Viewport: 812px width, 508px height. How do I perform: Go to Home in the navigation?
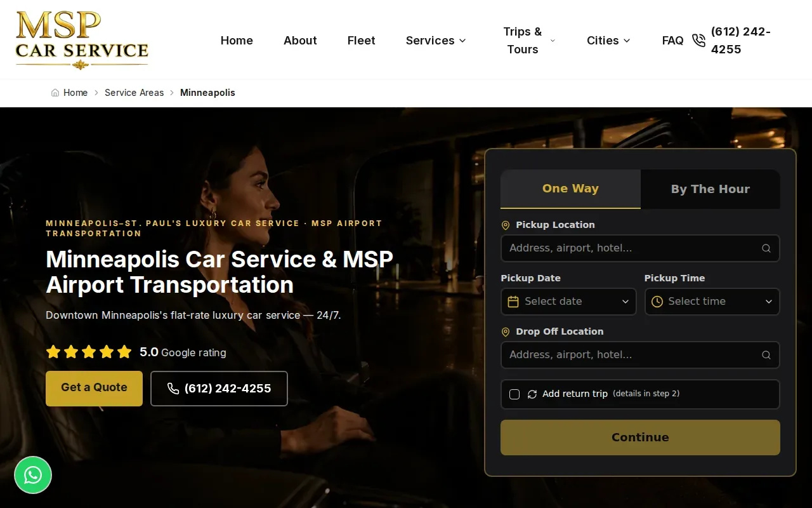click(x=237, y=41)
